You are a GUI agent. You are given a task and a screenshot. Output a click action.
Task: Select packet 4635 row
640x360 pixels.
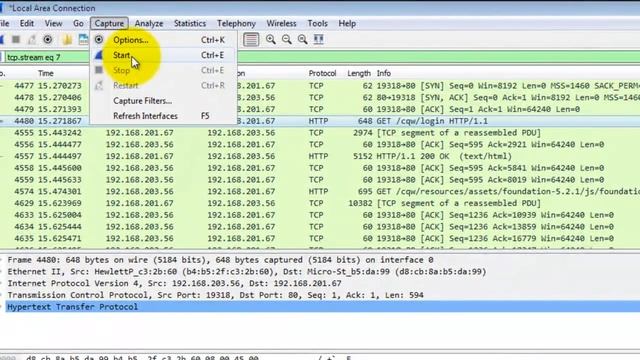[x=320, y=238]
